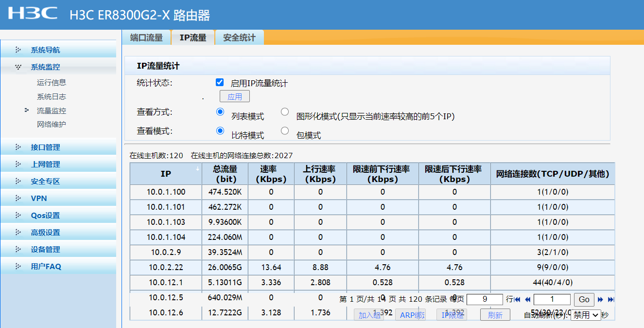Screen dimensions: 644x328
Task: Click the bullet icon beside 系统导航
Action: (18, 50)
